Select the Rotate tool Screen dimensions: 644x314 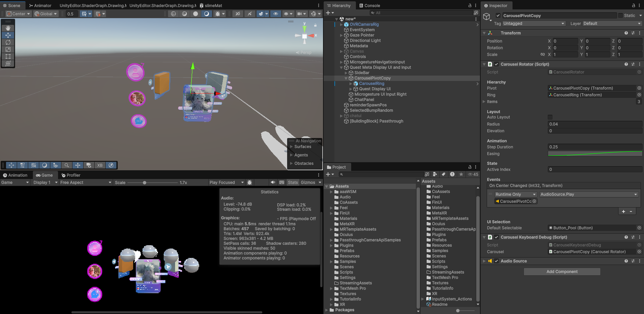pyautogui.click(x=8, y=42)
